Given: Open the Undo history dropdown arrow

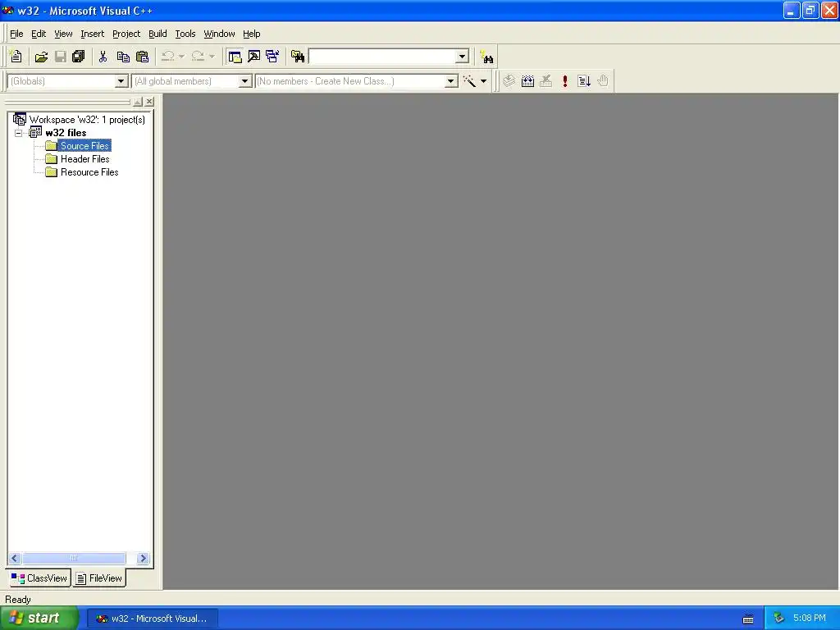Looking at the screenshot, I should (x=181, y=57).
